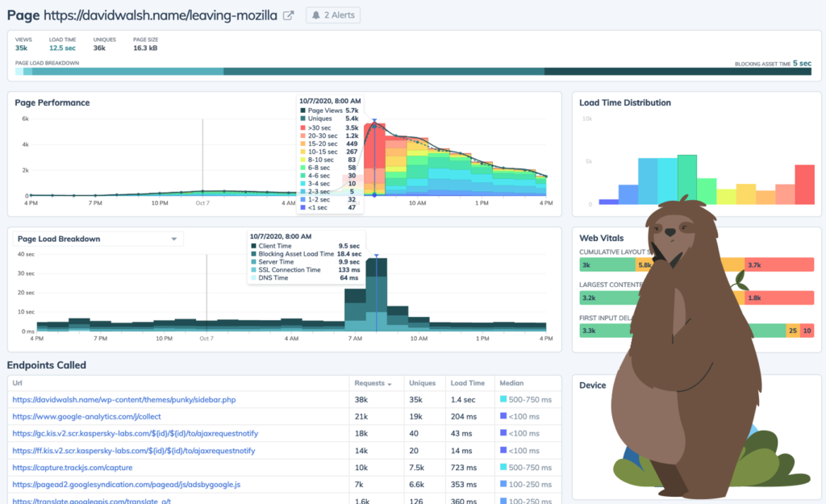
Task: Click the red bar in Load Time Distribution
Action: (x=804, y=185)
